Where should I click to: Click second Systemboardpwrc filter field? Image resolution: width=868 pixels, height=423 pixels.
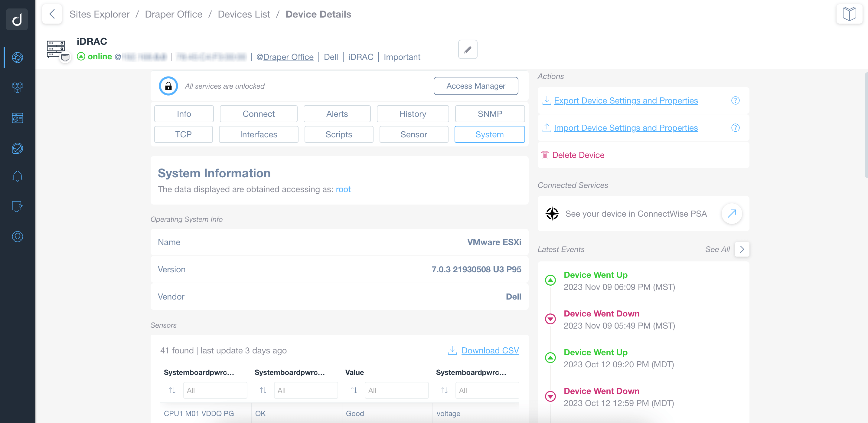pyautogui.click(x=306, y=390)
